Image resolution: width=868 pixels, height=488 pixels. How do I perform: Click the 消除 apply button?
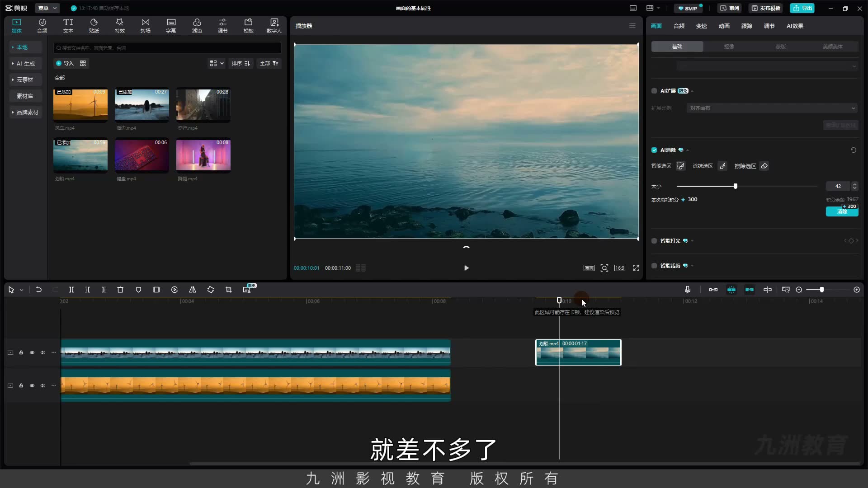[842, 211]
